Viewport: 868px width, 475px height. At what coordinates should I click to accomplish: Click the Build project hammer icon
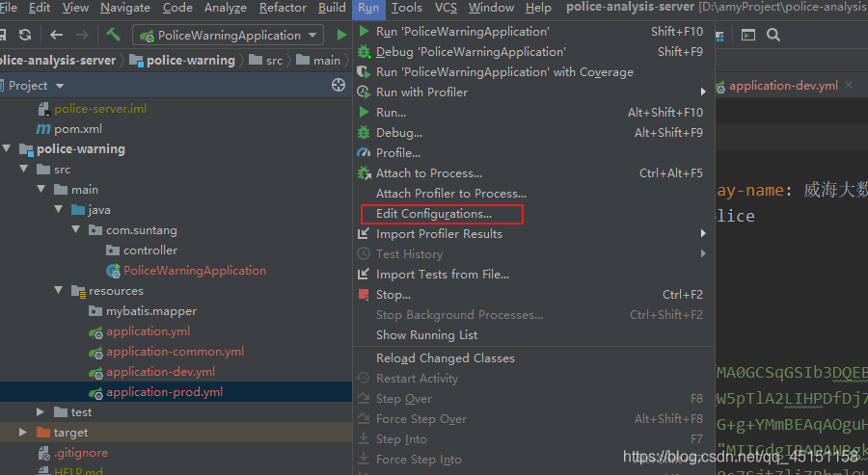tap(114, 35)
